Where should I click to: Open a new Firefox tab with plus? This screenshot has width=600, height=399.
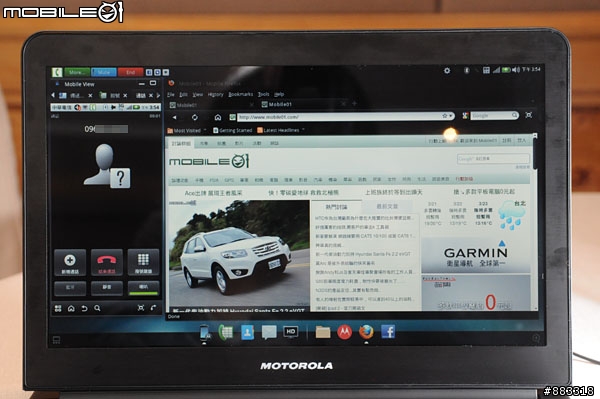tap(354, 104)
